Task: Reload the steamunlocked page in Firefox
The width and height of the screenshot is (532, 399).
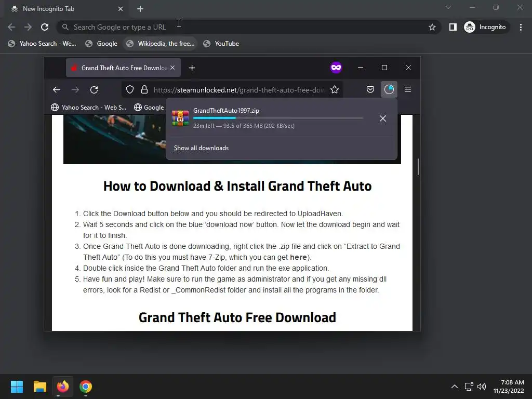Action: point(94,89)
